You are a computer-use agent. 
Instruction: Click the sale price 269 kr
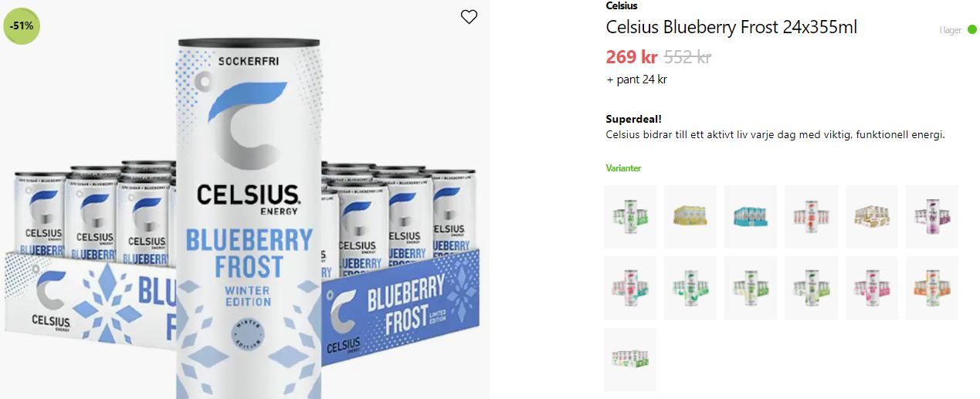click(x=632, y=56)
